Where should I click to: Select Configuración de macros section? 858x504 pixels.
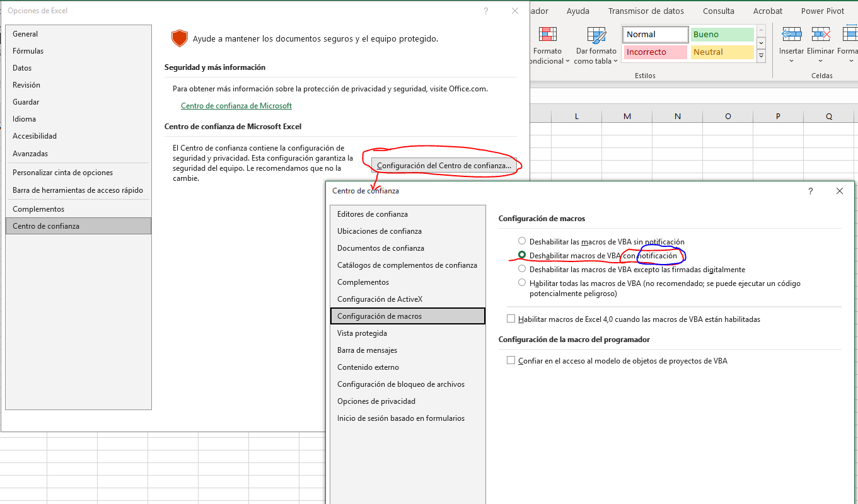point(408,316)
